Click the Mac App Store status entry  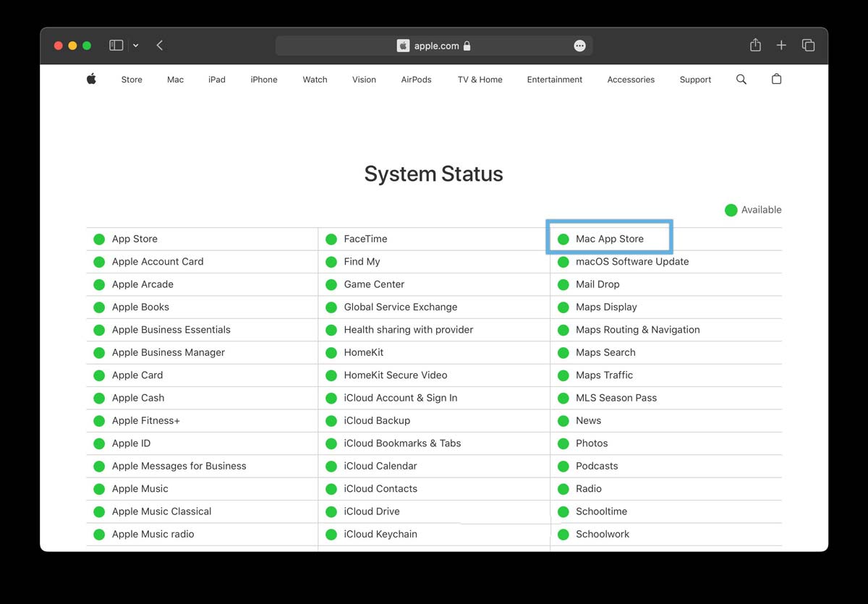[609, 239]
